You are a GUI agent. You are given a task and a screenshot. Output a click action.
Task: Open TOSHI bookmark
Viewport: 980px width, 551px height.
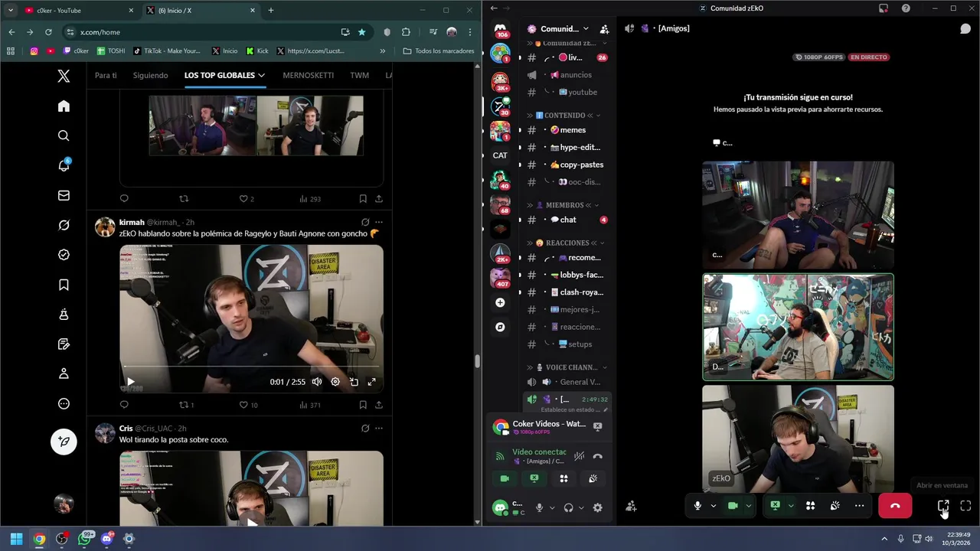(111, 51)
